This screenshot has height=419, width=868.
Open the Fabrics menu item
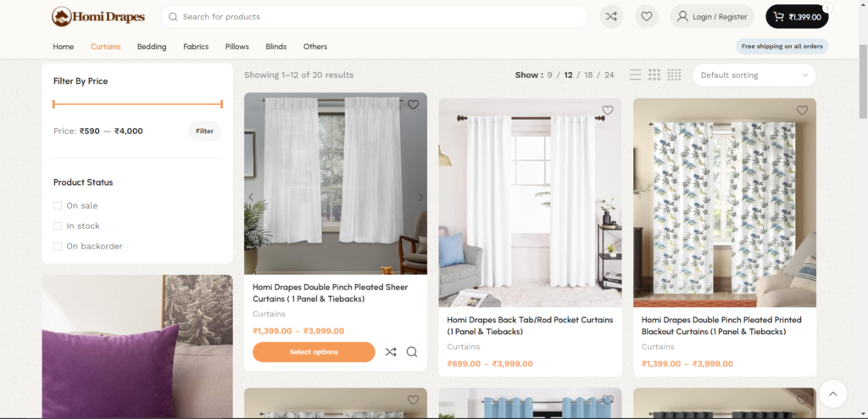pyautogui.click(x=196, y=47)
